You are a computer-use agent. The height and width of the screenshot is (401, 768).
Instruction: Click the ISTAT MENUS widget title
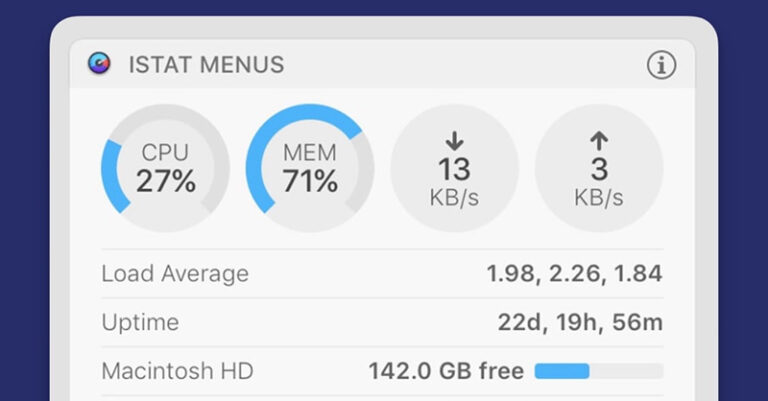(206, 65)
